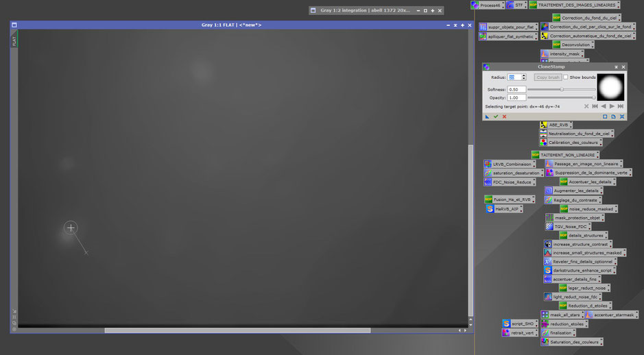Image resolution: width=644 pixels, height=355 pixels.
Task: Collapse the CloneStamp window shade button
Action: 616,67
